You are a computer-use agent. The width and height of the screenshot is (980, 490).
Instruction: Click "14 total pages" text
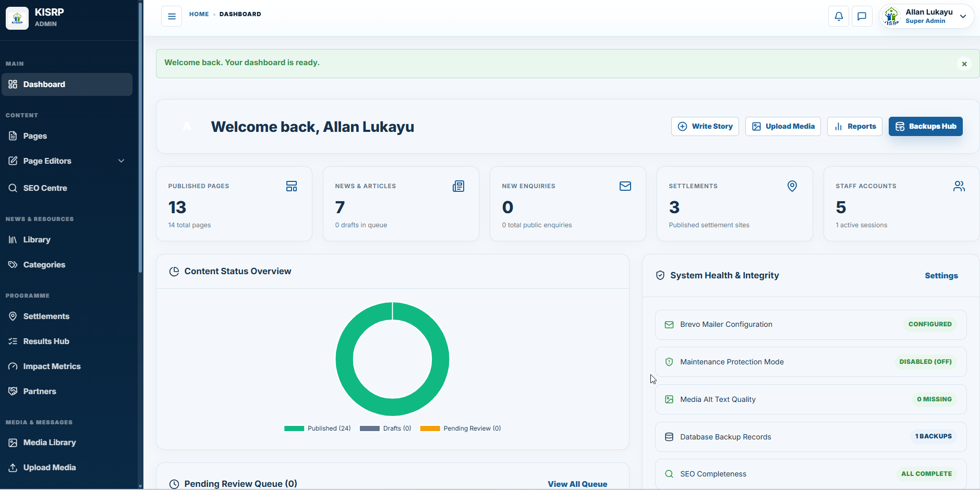point(189,225)
